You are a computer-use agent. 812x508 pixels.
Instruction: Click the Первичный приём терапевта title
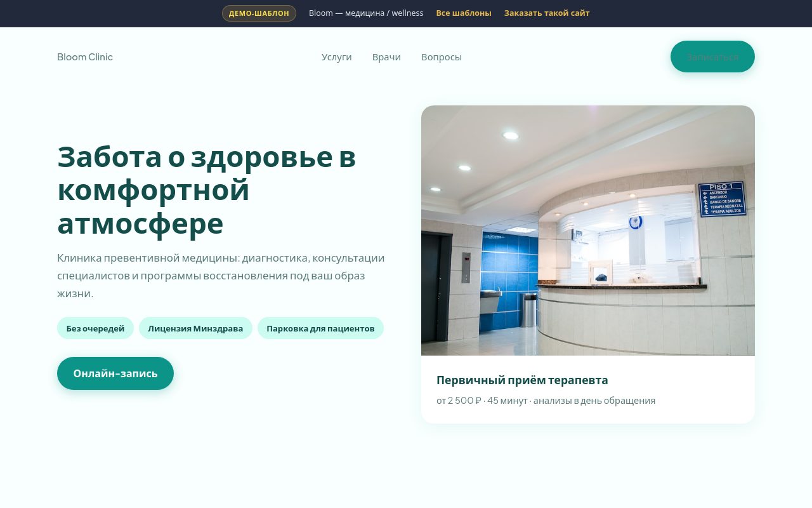click(x=522, y=380)
